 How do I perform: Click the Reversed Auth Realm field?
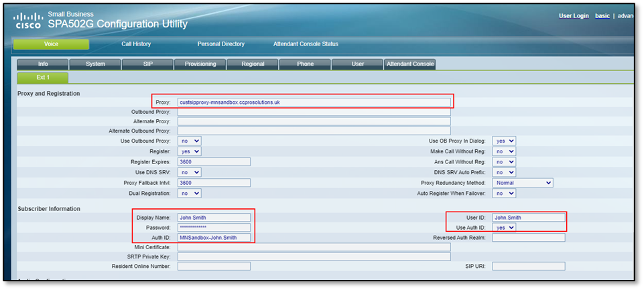coord(529,237)
